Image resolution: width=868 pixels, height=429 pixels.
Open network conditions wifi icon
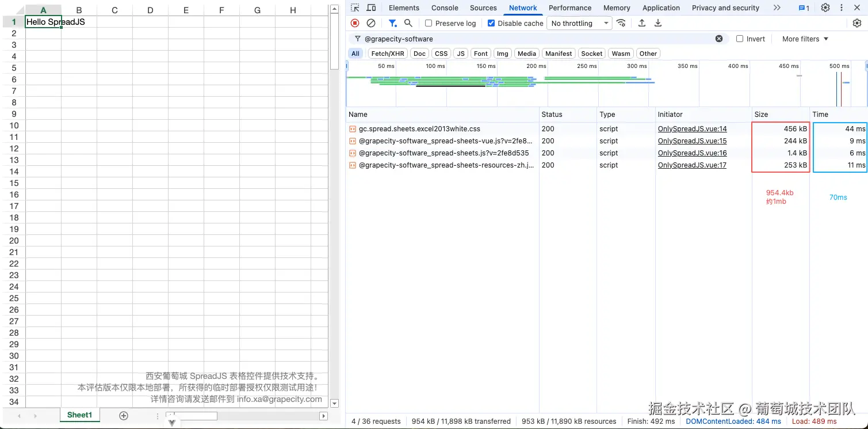(x=621, y=23)
